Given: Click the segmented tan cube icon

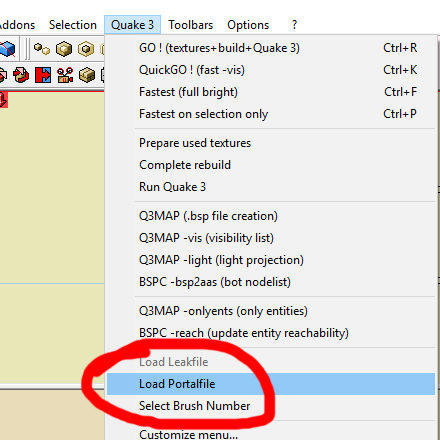Looking at the screenshot, I should (87, 75).
